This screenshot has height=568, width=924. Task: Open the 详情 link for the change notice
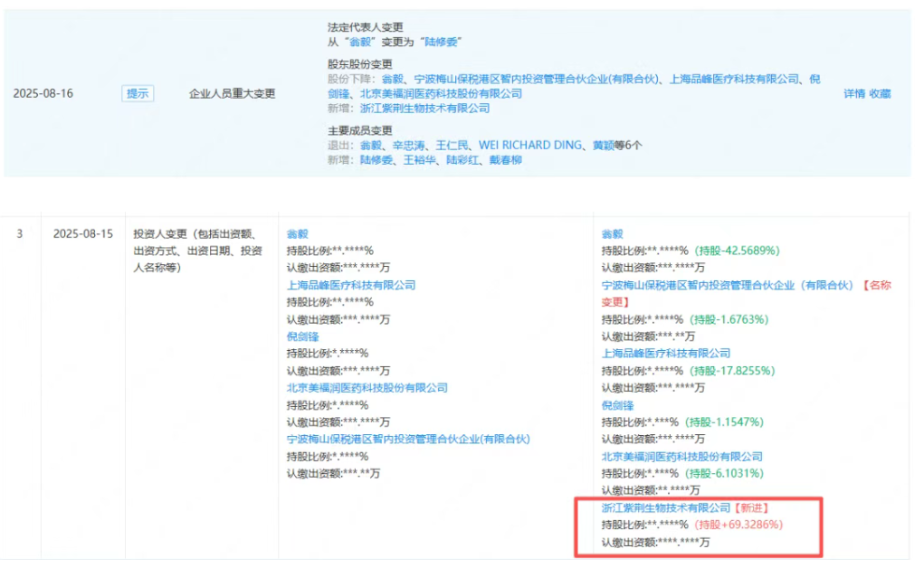tap(853, 93)
